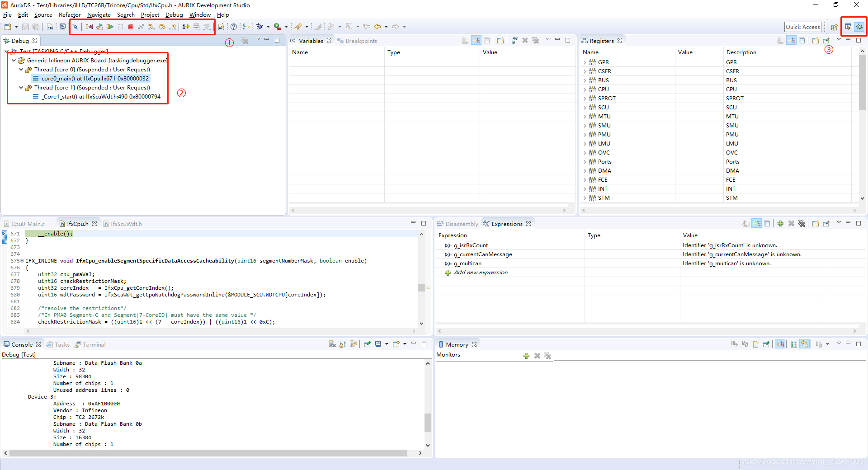The width and height of the screenshot is (868, 470).
Task: Click the Help question mark icon
Action: [234, 27]
